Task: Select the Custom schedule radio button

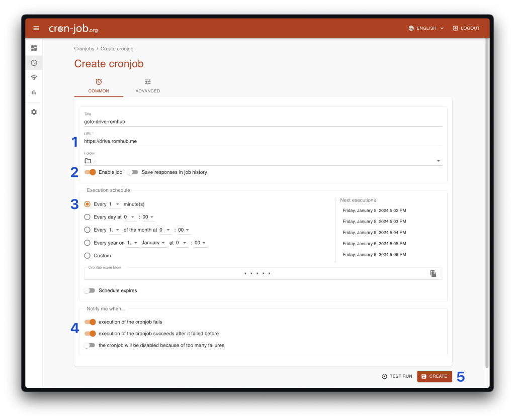Action: click(88, 256)
